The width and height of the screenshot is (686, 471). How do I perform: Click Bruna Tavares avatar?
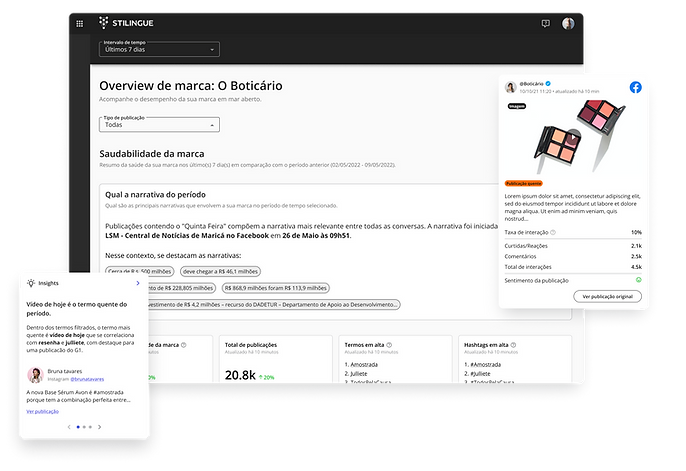[x=35, y=375]
